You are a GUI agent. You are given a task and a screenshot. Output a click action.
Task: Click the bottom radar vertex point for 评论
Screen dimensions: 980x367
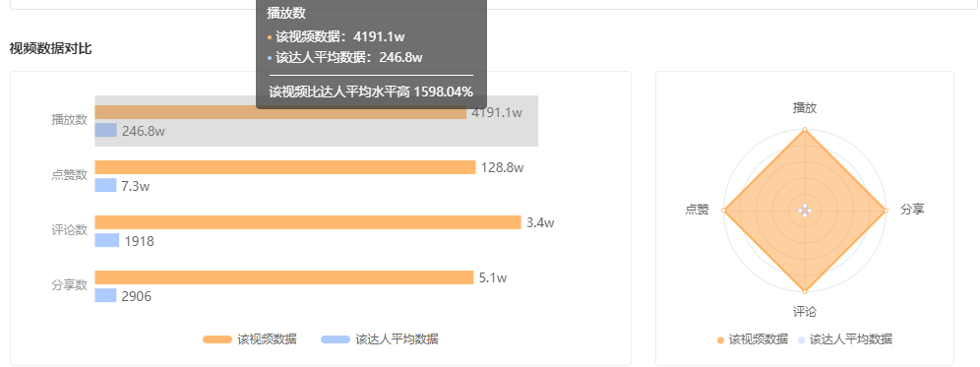(805, 291)
